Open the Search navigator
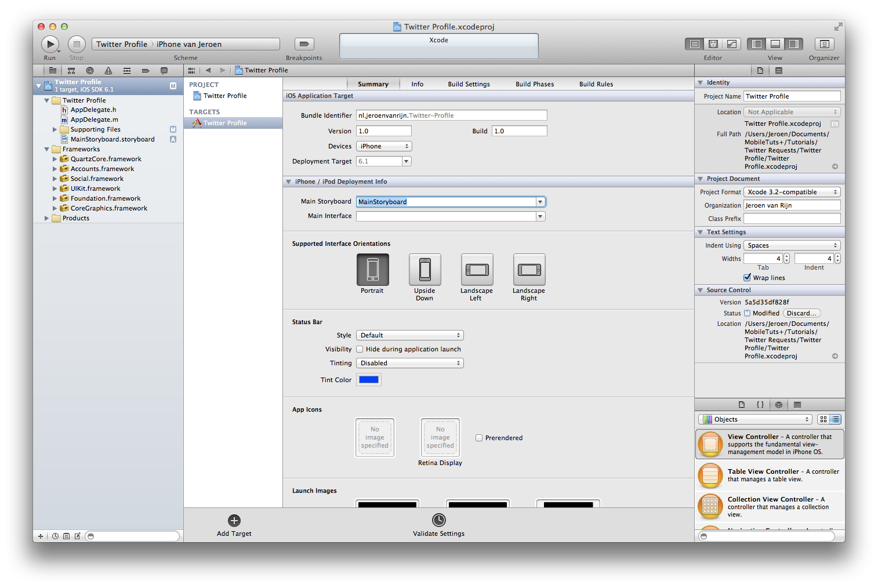 [x=90, y=71]
